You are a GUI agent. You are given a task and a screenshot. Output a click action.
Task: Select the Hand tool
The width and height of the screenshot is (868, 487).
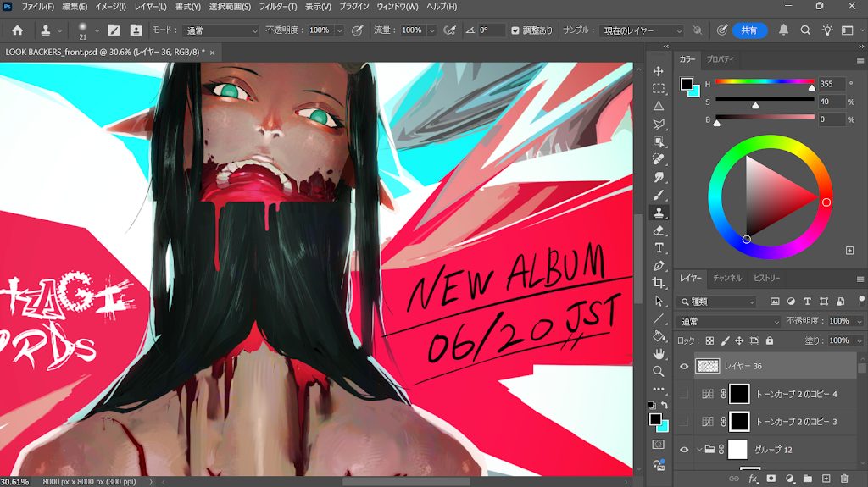tap(658, 354)
